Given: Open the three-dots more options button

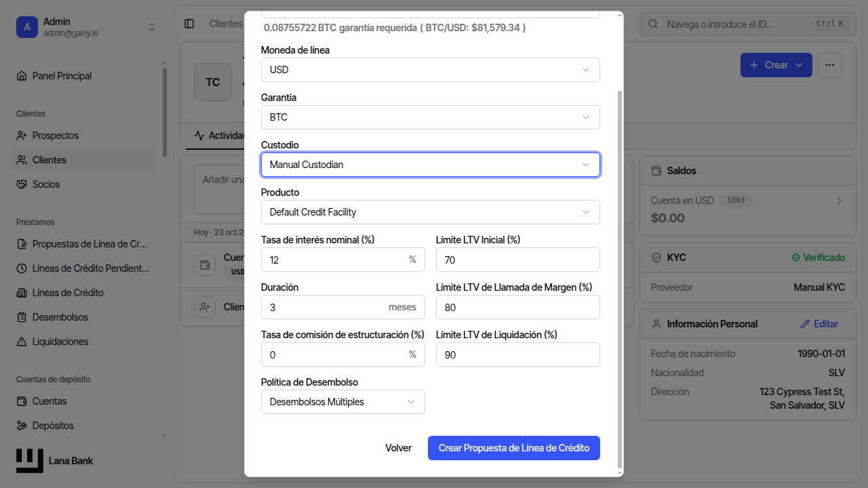Looking at the screenshot, I should click(x=830, y=65).
